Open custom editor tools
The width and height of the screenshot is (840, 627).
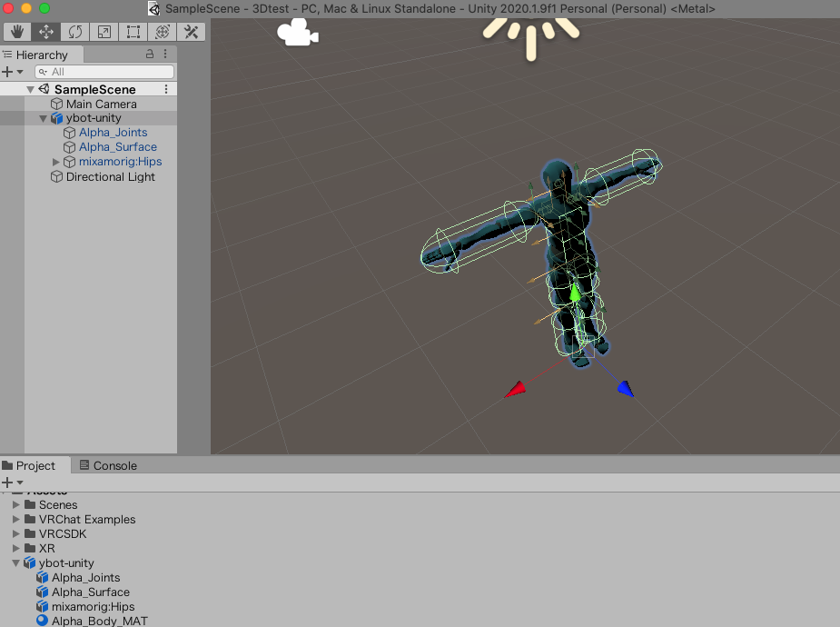[191, 32]
